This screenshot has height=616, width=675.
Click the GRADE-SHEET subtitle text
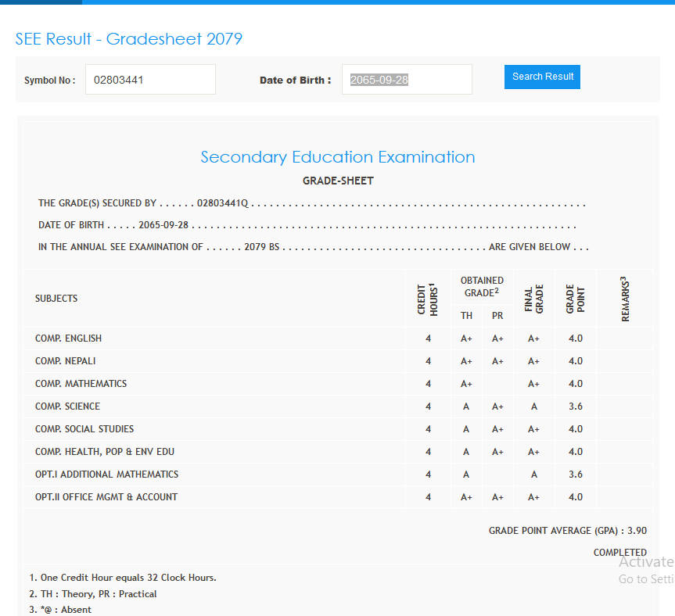(338, 181)
